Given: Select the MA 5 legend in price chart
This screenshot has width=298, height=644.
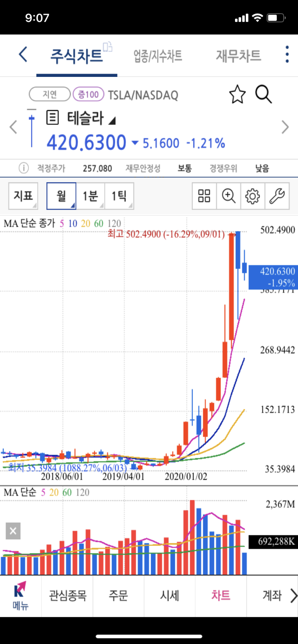Looking at the screenshot, I should (x=62, y=223).
